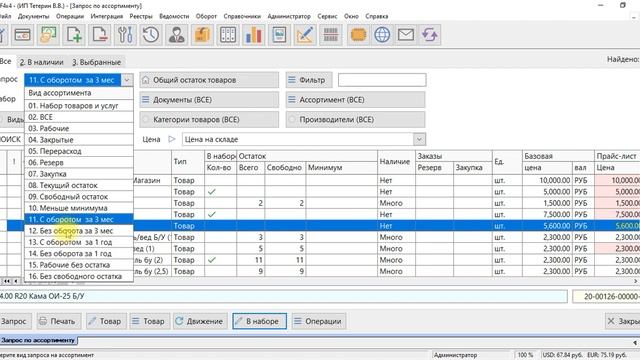
Task: Click the ruler and pencil icon
Action: coord(305,35)
